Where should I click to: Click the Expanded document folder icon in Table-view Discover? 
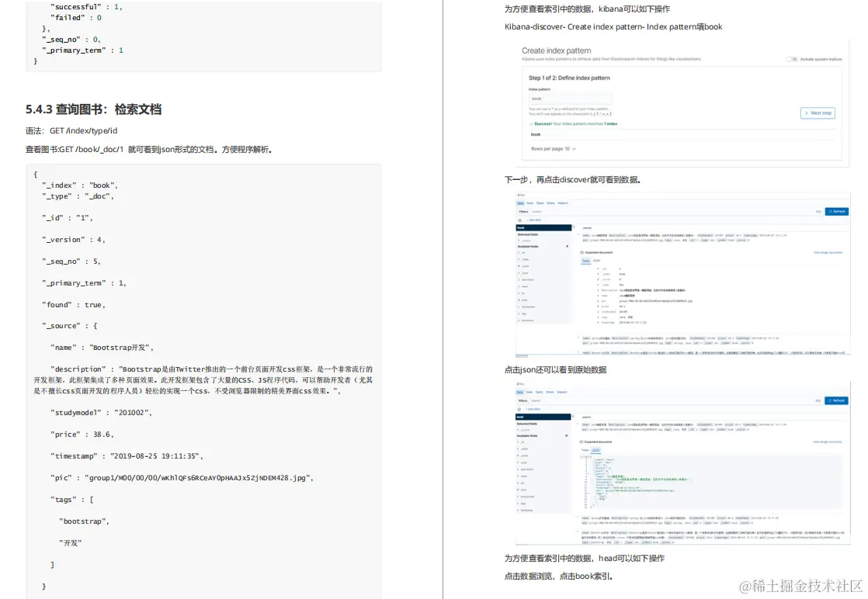coord(582,253)
